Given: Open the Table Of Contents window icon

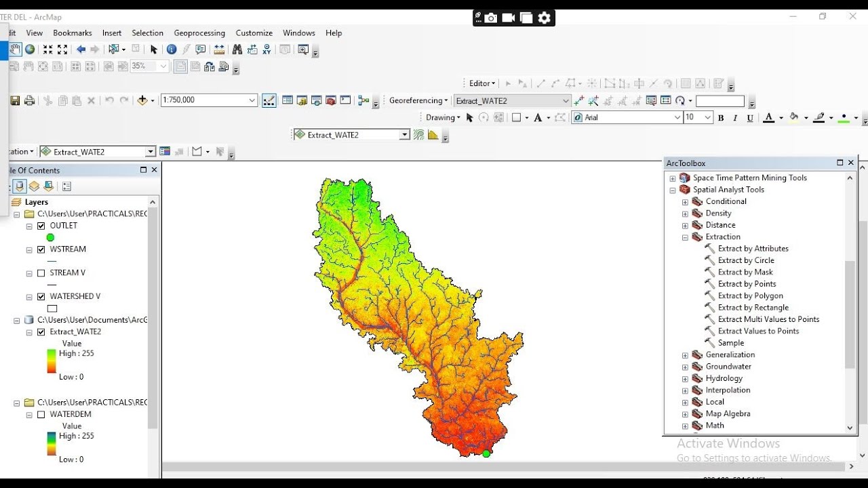Looking at the screenshot, I should click(288, 100).
